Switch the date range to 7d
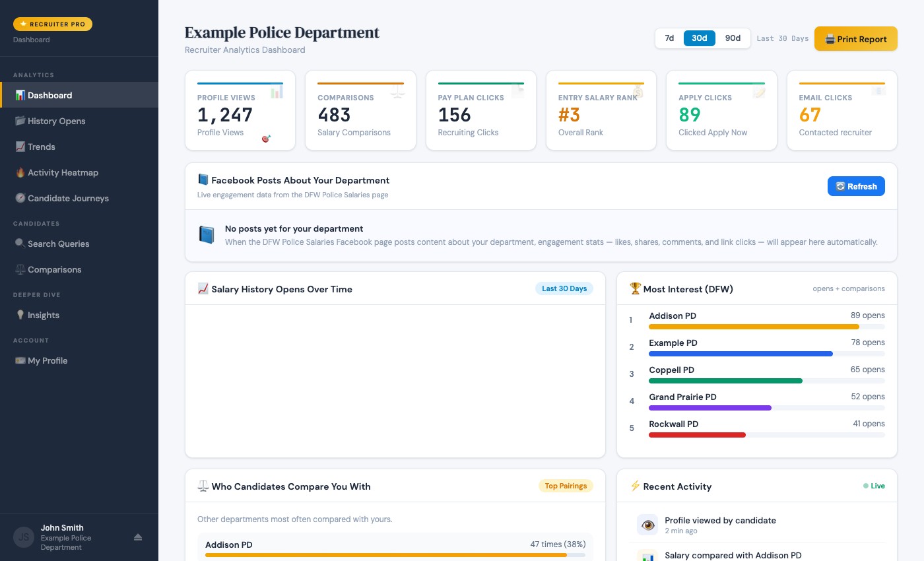Image resolution: width=924 pixels, height=561 pixels. tap(669, 38)
